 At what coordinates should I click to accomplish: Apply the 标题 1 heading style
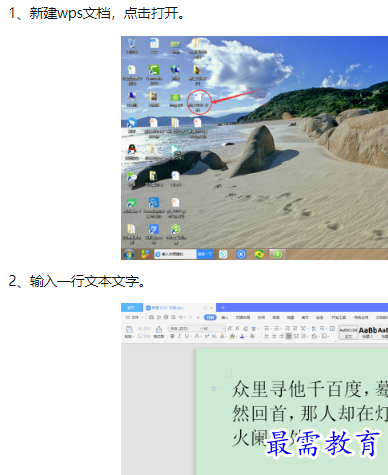pyautogui.click(x=367, y=333)
